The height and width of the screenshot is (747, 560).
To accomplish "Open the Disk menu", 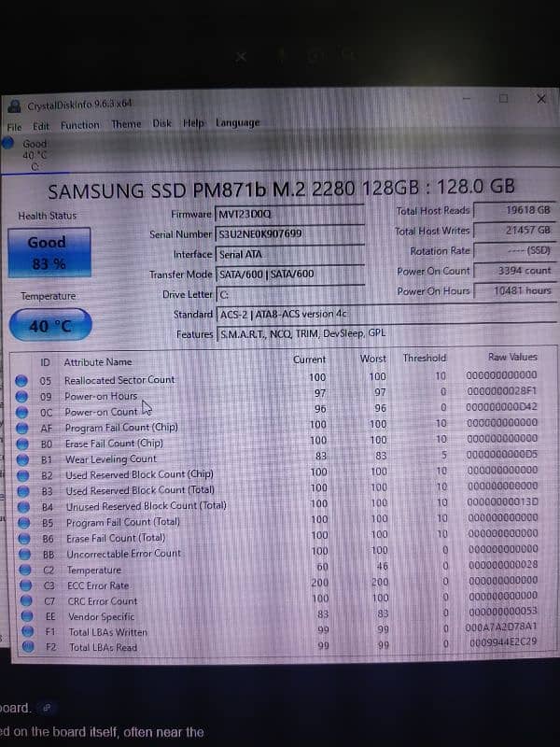I will [161, 123].
